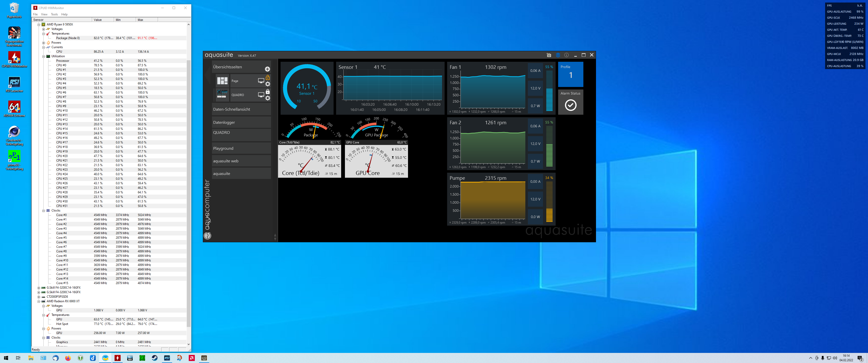
Task: Open gear settings for the Page entry
Action: 267,84
